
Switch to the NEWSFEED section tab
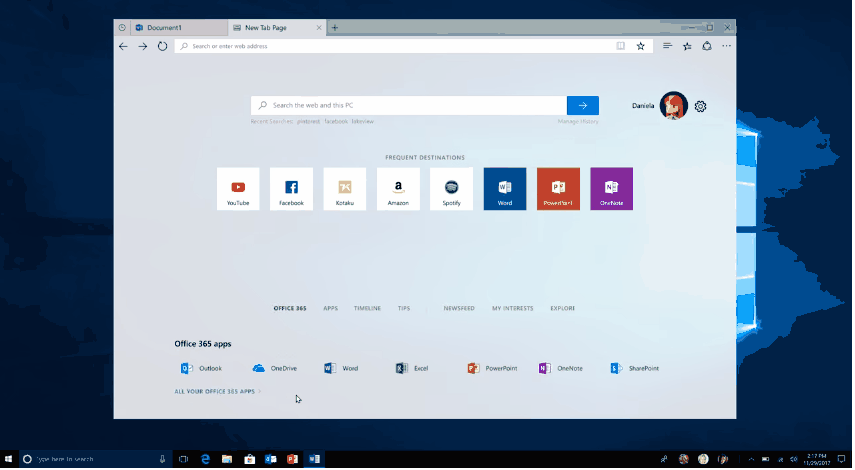click(459, 309)
